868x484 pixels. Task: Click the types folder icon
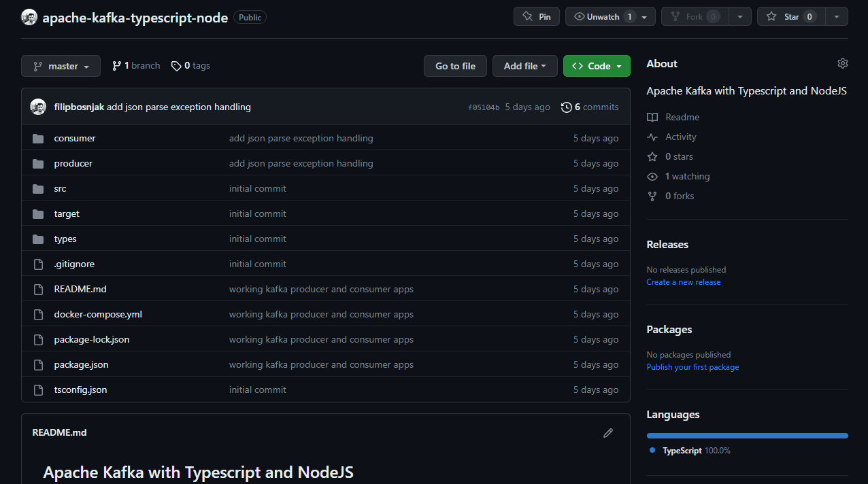click(x=38, y=239)
